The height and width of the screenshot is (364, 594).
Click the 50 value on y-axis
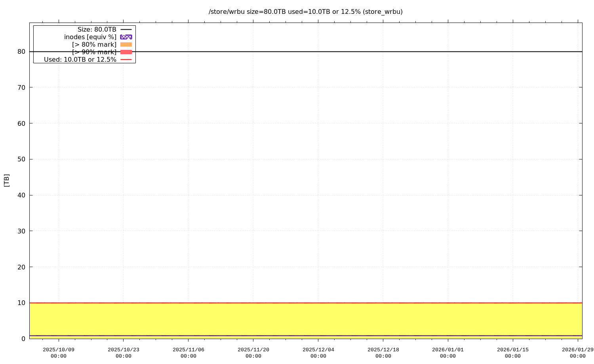point(21,159)
